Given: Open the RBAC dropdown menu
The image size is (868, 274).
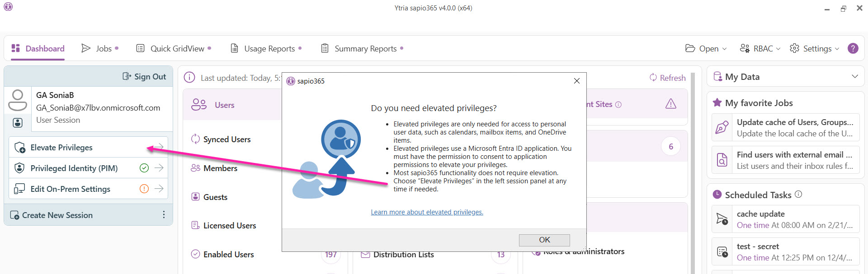Looking at the screenshot, I should tap(760, 48).
